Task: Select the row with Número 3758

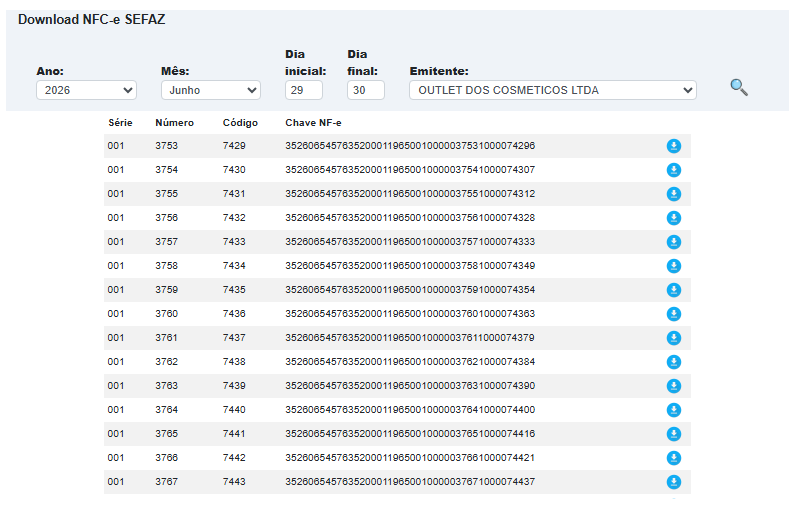Action: (x=397, y=266)
